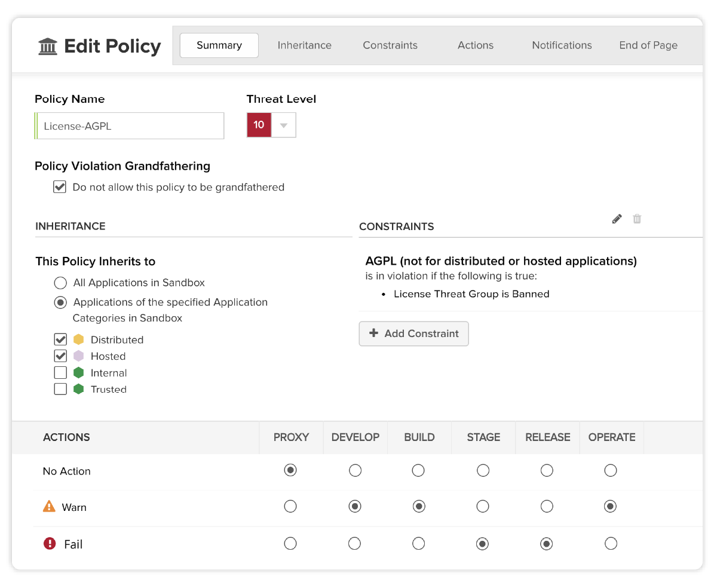Image resolution: width=717 pixels, height=588 pixels.
Task: Enable the Trusted application category
Action: 60,388
